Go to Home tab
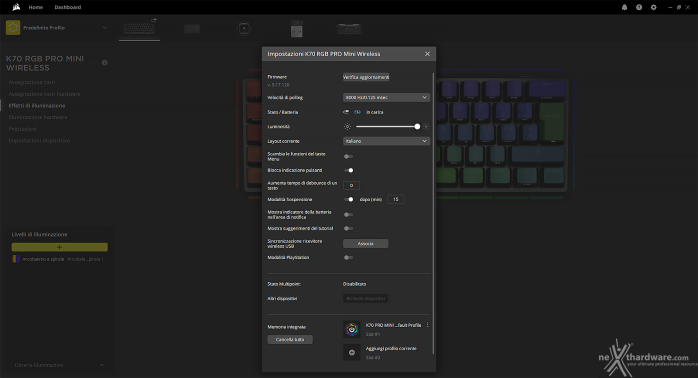The height and width of the screenshot is (378, 698). pos(36,7)
